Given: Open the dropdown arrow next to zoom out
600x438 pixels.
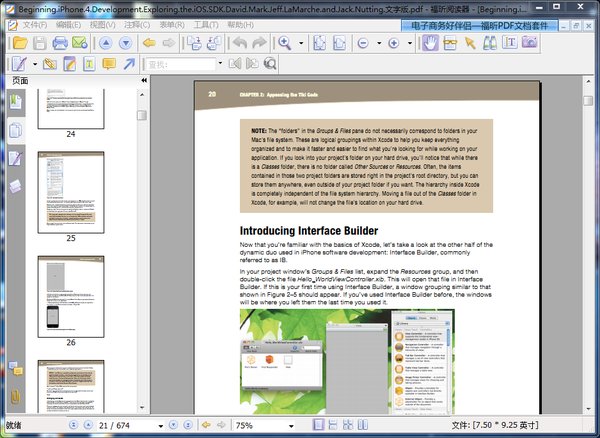Looking at the screenshot, I should point(379,43).
